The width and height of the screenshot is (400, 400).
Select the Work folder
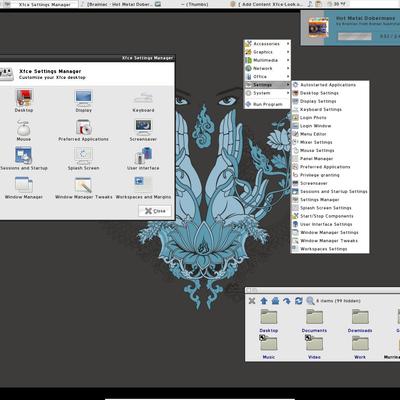click(x=360, y=347)
